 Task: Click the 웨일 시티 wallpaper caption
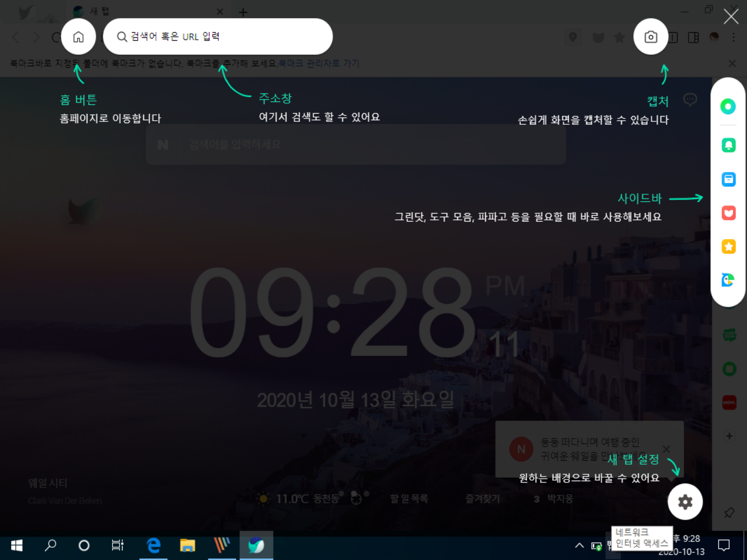tap(48, 483)
